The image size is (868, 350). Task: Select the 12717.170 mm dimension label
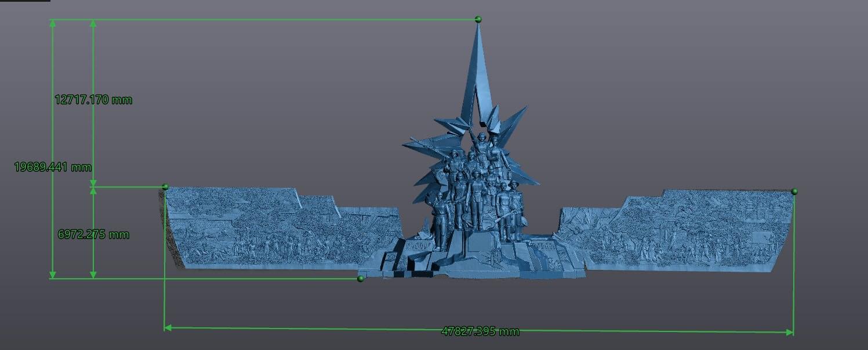click(93, 100)
